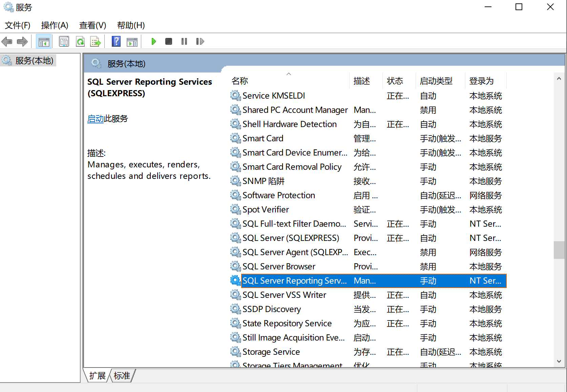Click the Refresh toolbar icon
Image resolution: width=567 pixels, height=392 pixels.
tap(80, 42)
